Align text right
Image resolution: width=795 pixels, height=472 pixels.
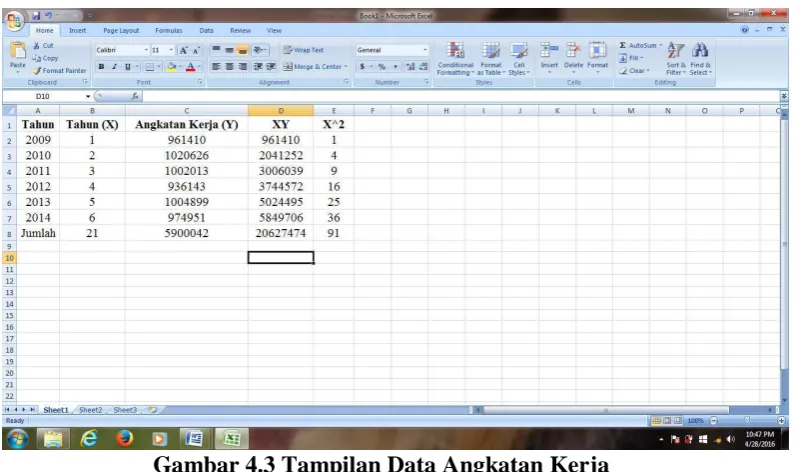(x=243, y=66)
